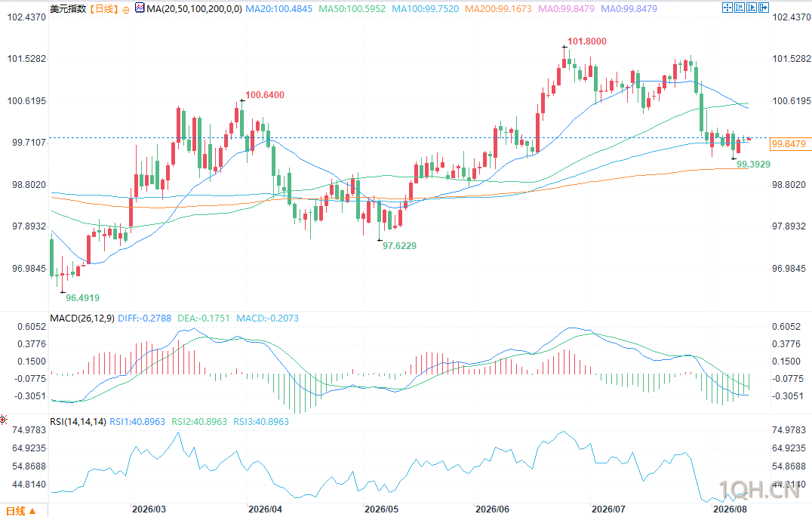The width and height of the screenshot is (812, 517).
Task: Click the orange 【日线】 period label
Action: click(x=104, y=9)
